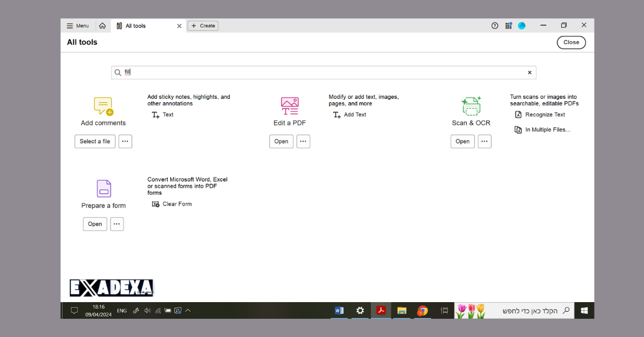Image resolution: width=644 pixels, height=337 pixels.
Task: Open more options beside Add comments
Action: point(125,141)
